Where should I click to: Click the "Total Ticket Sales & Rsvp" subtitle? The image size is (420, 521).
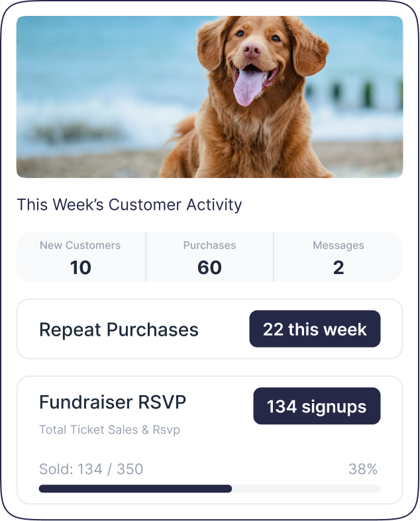coord(110,430)
